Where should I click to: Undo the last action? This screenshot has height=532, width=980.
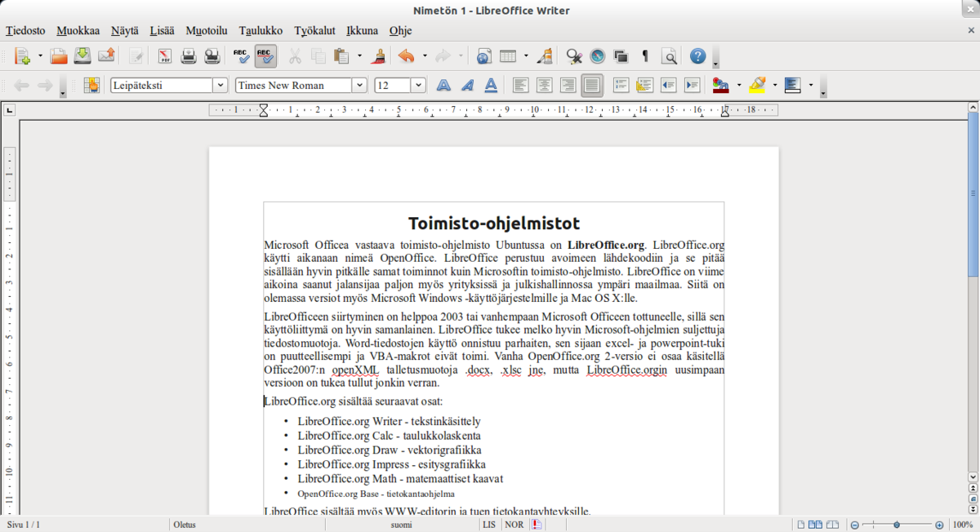407,56
